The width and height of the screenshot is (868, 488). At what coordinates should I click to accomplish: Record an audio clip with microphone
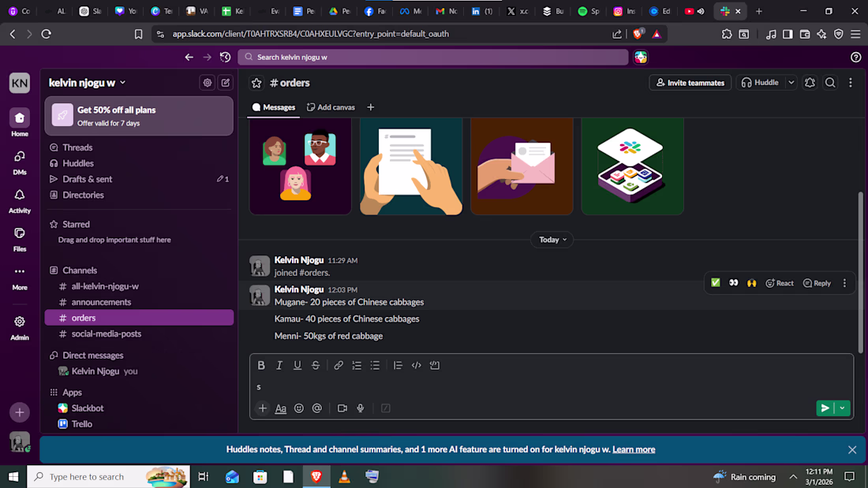(x=361, y=408)
